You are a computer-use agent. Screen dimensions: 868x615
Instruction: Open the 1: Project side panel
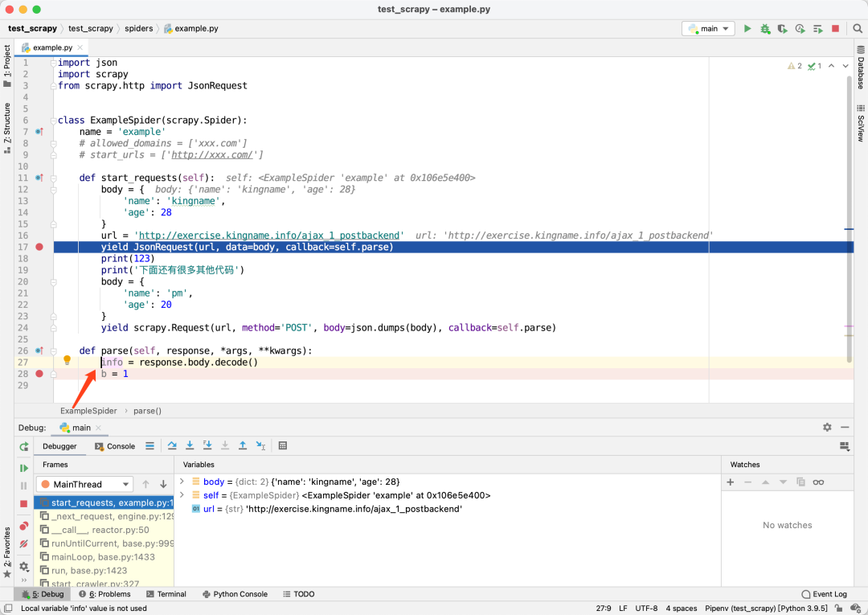click(6, 66)
